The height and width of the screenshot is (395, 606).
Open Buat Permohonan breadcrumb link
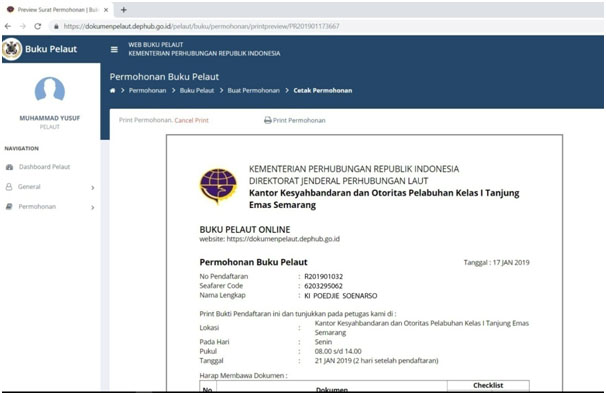click(254, 90)
